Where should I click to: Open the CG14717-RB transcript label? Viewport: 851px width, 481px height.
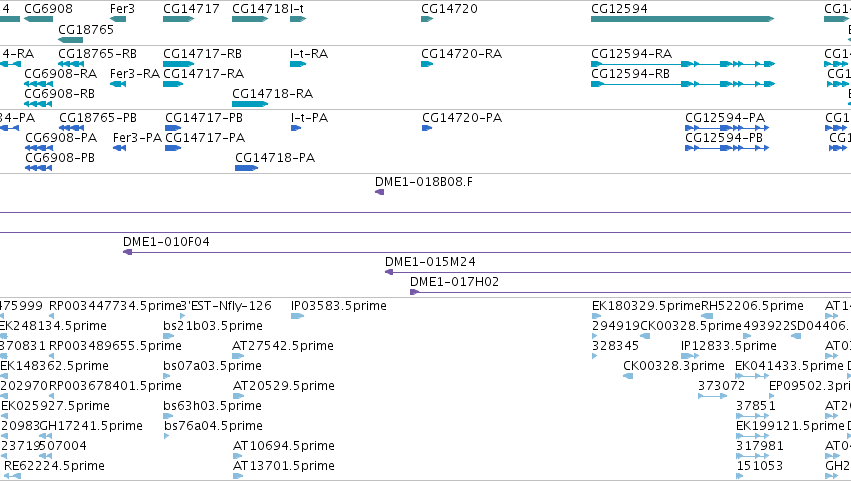[202, 54]
